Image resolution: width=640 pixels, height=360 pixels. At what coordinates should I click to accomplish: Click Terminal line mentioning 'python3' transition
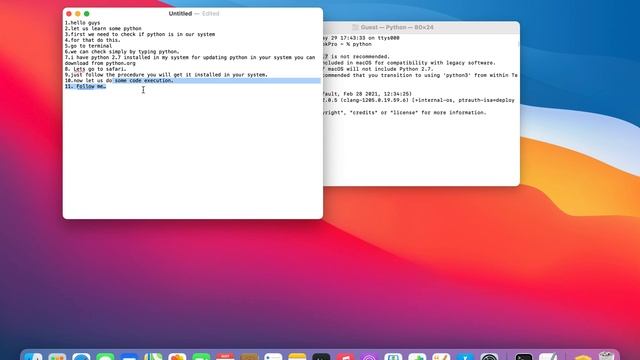[420, 75]
